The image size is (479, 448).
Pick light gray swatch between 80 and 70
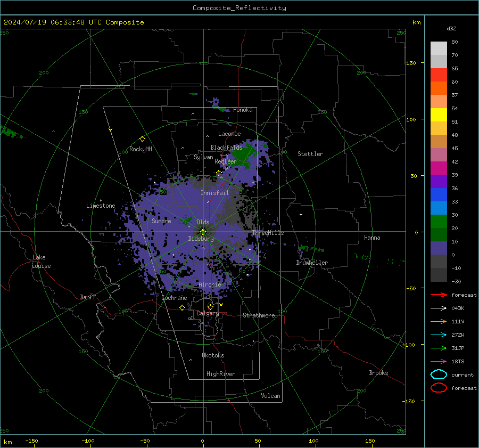point(439,48)
